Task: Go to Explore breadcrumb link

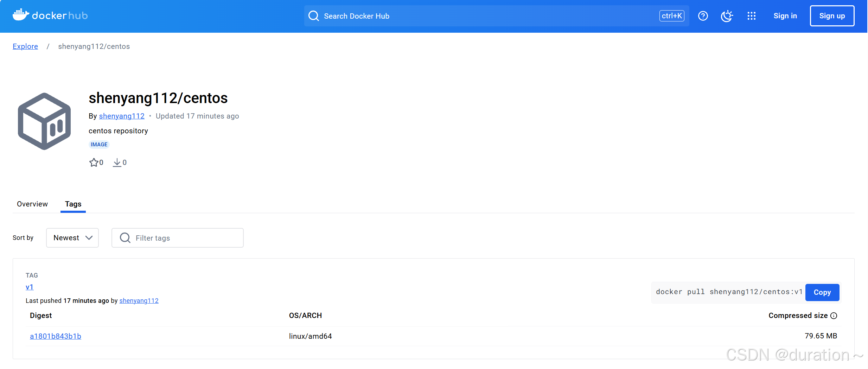Action: pyautogui.click(x=25, y=46)
